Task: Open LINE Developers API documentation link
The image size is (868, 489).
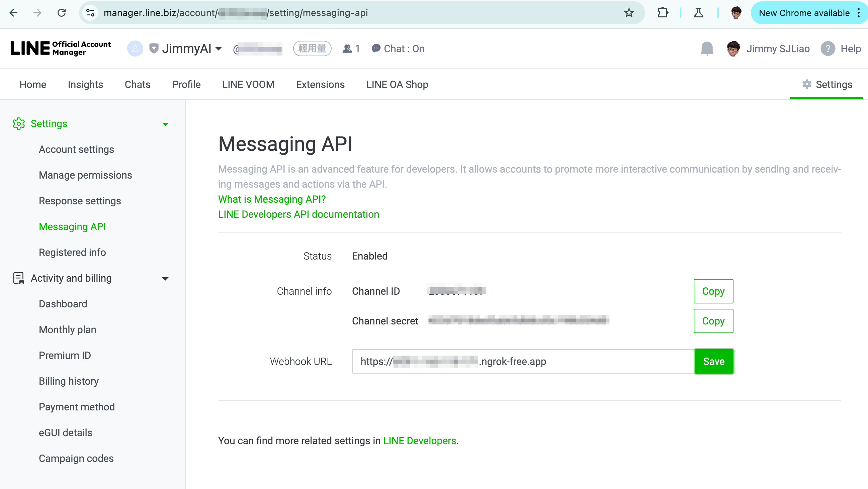Action: (298, 214)
